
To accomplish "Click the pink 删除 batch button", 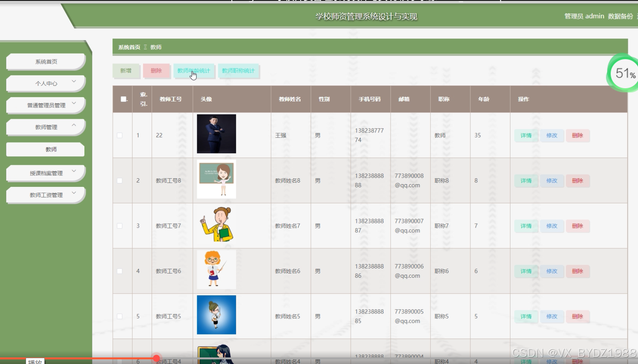I will [x=156, y=71].
